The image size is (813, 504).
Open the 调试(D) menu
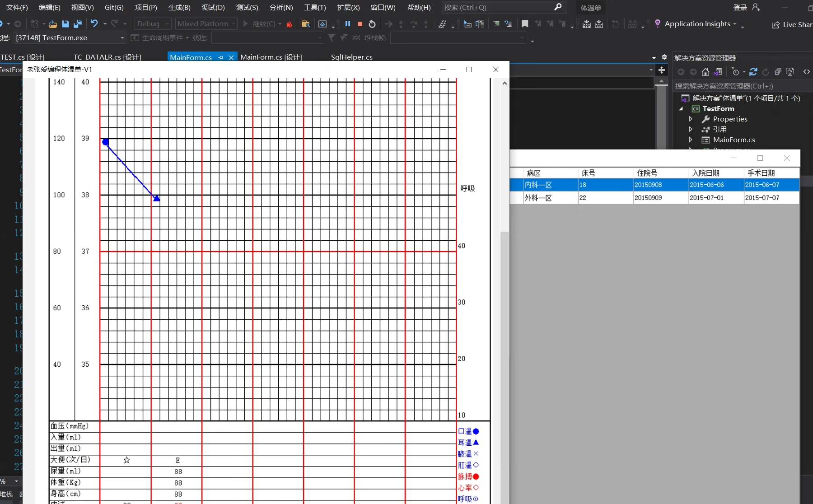point(213,8)
